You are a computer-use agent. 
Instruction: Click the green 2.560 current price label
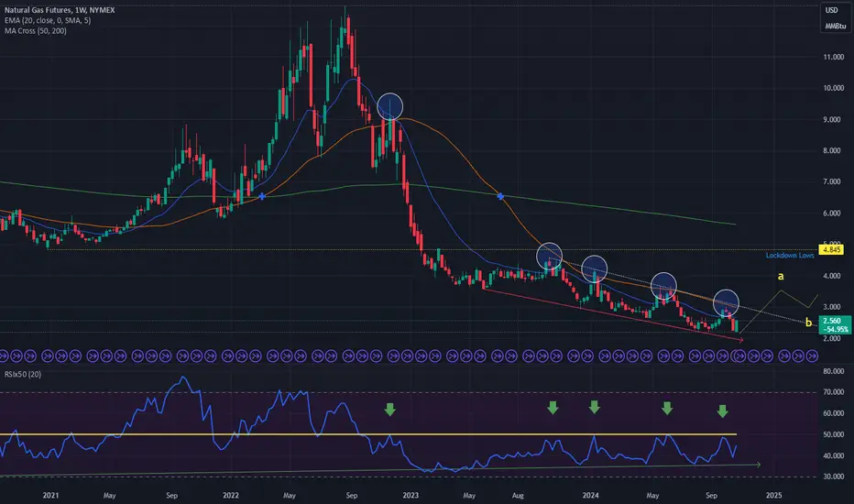pos(832,321)
